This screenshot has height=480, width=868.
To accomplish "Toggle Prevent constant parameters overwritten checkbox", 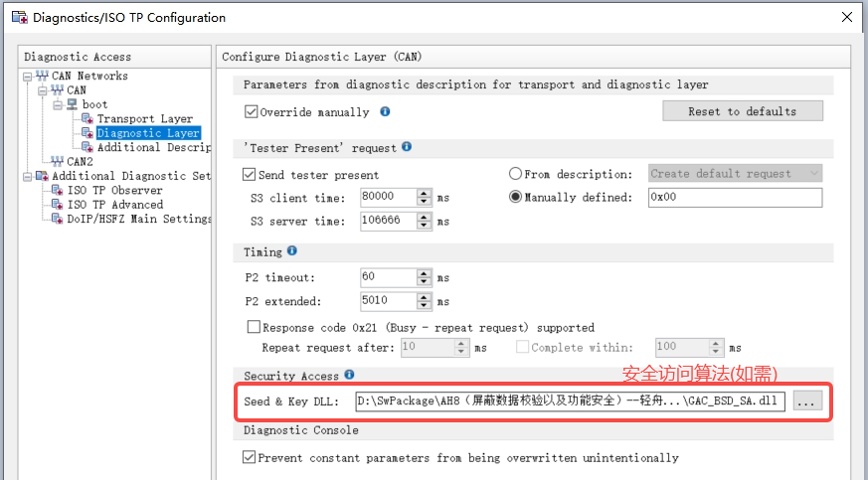I will click(250, 458).
